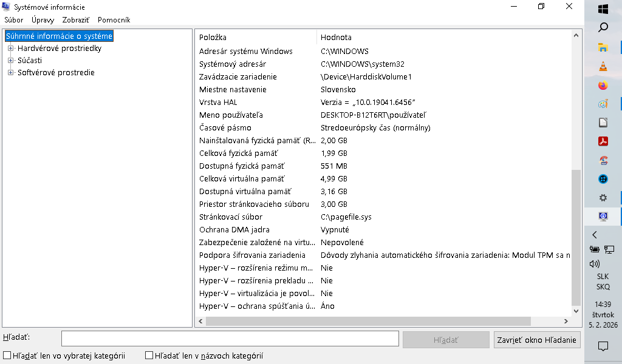Select Dostupná virtuálna pamäť row
Image resolution: width=622 pixels, height=364 pixels.
pyautogui.click(x=383, y=191)
